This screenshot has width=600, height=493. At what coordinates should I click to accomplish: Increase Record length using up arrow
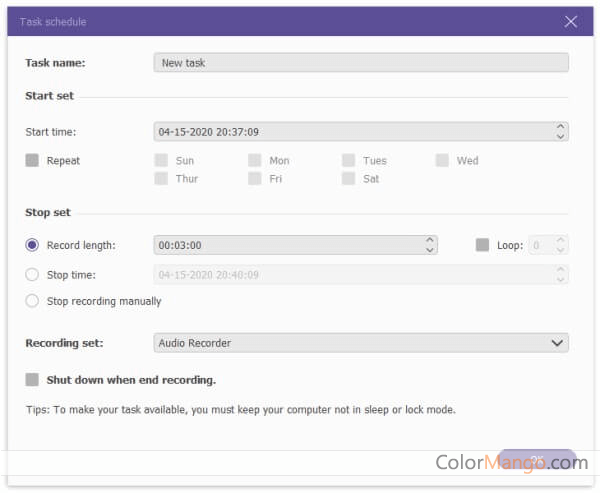pos(430,240)
